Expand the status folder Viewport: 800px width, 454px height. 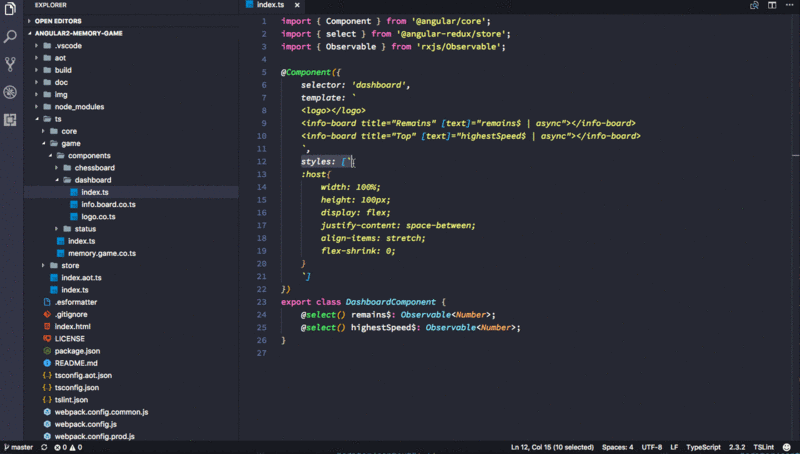85,229
